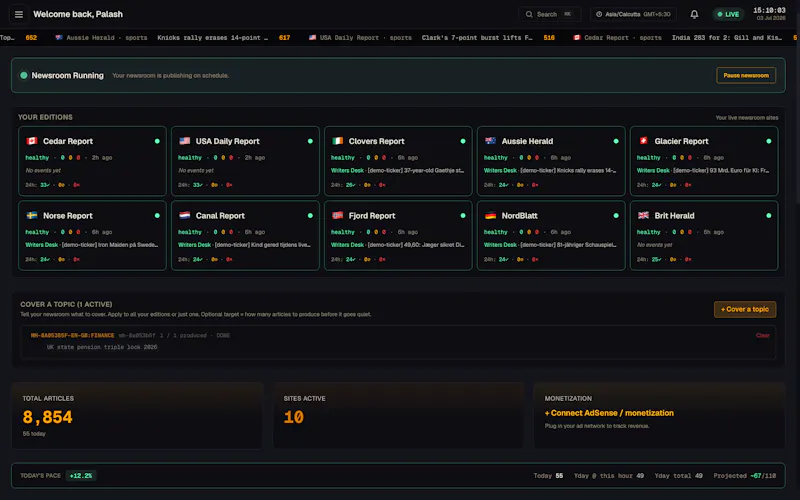Click the UK flag on Brit Herald
This screenshot has width=800, height=500.
pos(643,215)
